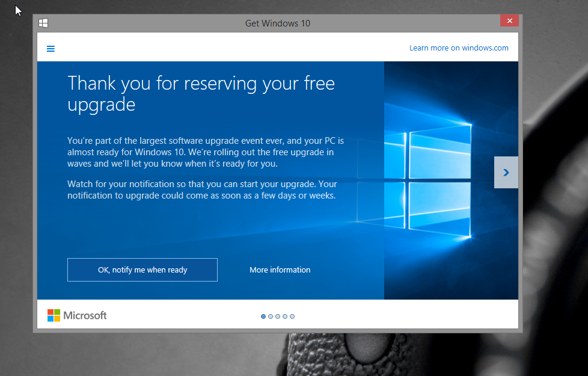The width and height of the screenshot is (588, 376).
Task: Select the second page indicator dot
Action: tap(271, 316)
